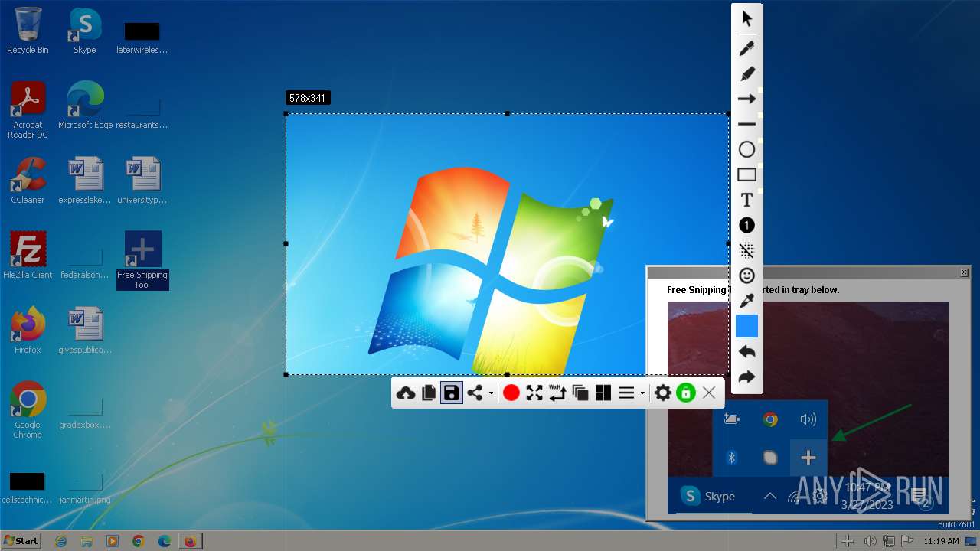The width and height of the screenshot is (980, 551).
Task: Select the cursor pointer tool
Action: [x=746, y=20]
